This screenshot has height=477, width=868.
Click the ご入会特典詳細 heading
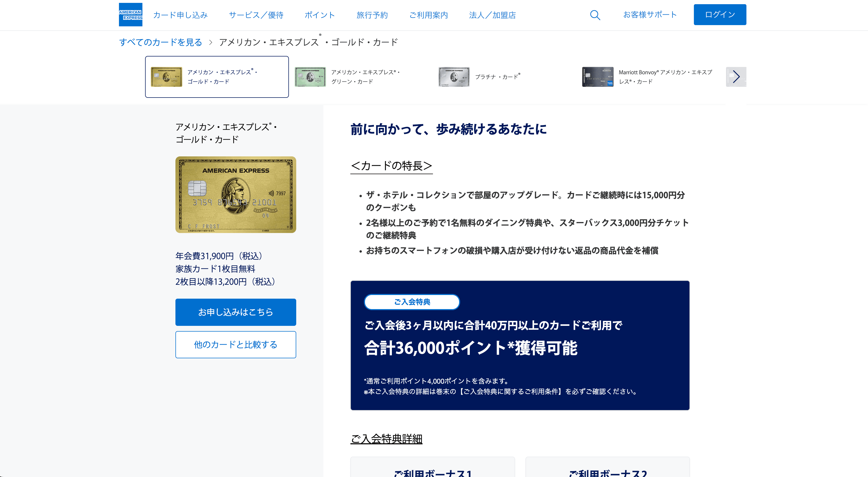tap(386, 439)
